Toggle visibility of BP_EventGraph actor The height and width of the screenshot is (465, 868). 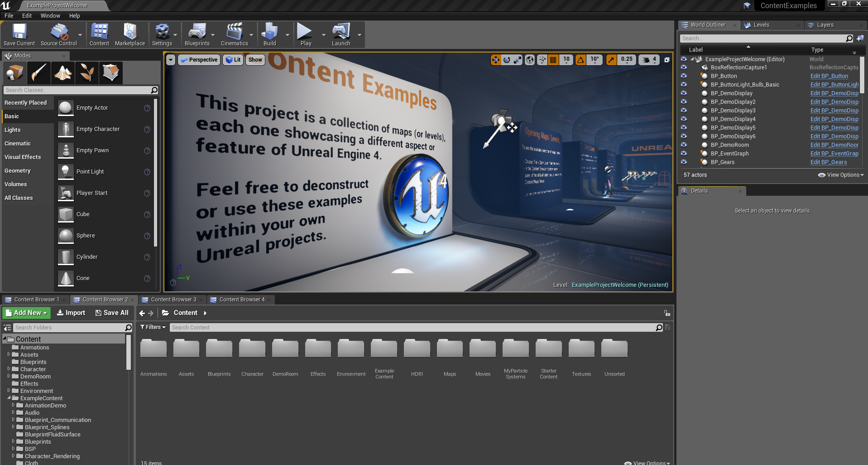click(684, 154)
